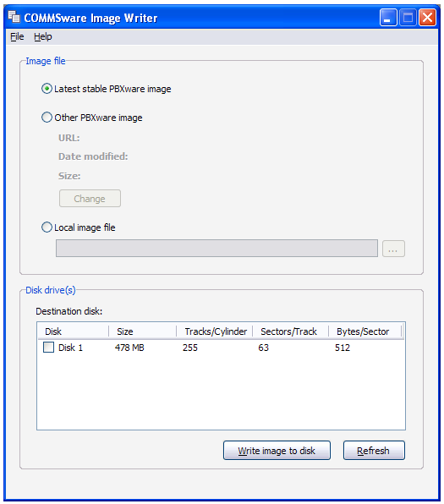This screenshot has height=504, width=444.
Task: Click the Tracks/Cylinder column header
Action: pyautogui.click(x=215, y=331)
